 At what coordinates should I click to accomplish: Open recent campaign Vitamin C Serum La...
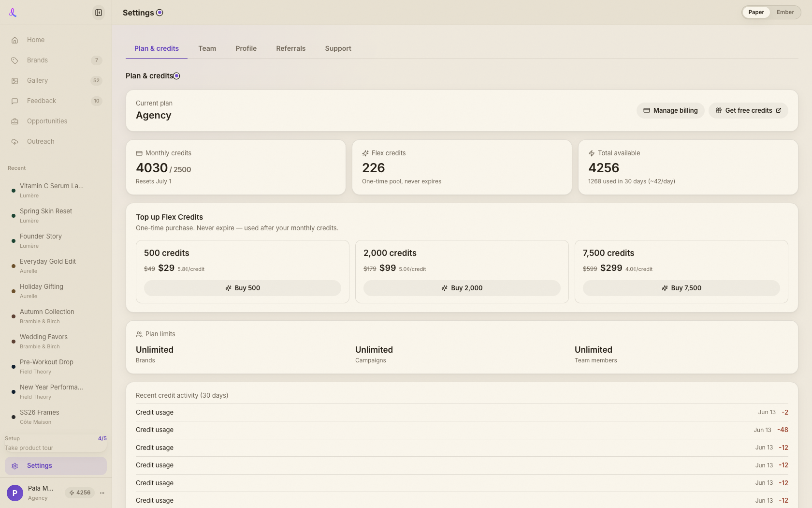[56, 190]
